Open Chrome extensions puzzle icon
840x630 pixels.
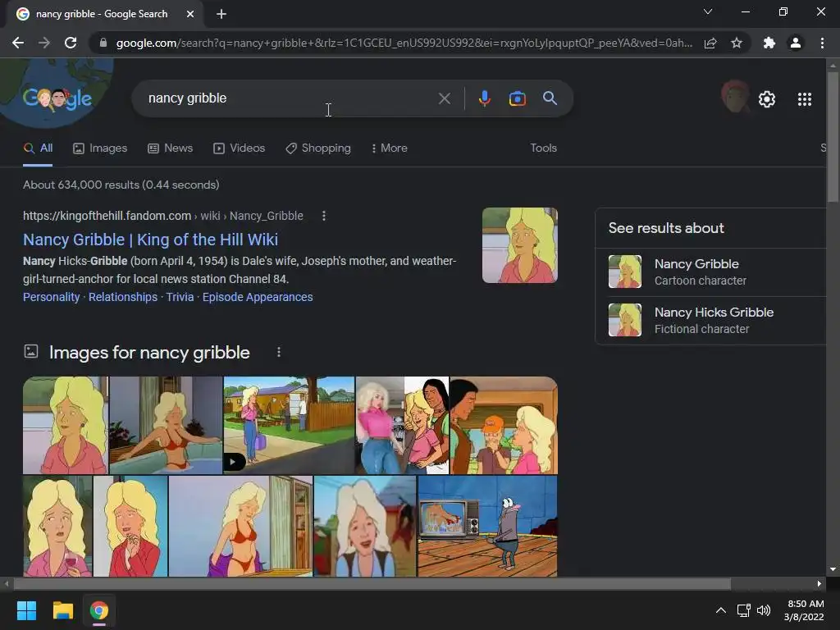point(769,43)
